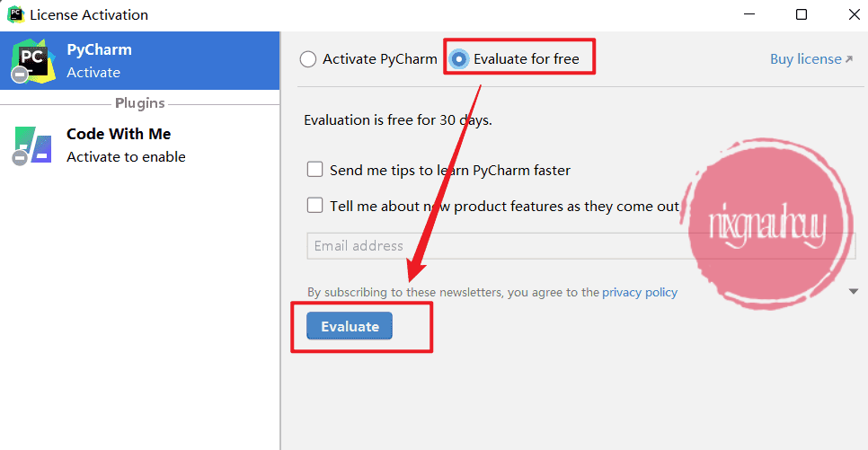Open the Code With Me plugin entry
Image resolution: width=868 pixels, height=450 pixels.
click(x=139, y=145)
